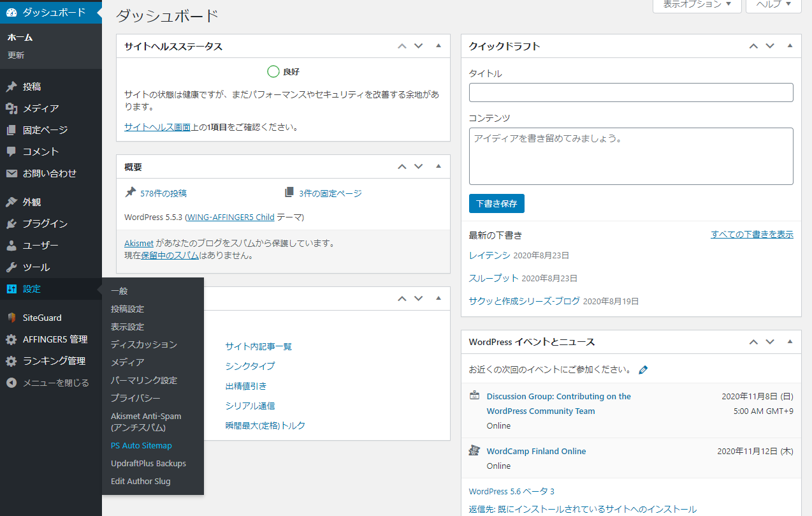Open the スループット draft
812x516 pixels.
point(494,278)
